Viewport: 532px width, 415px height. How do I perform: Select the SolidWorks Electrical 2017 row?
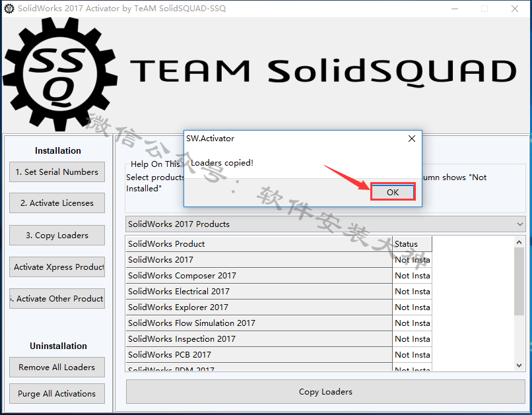[x=259, y=291]
